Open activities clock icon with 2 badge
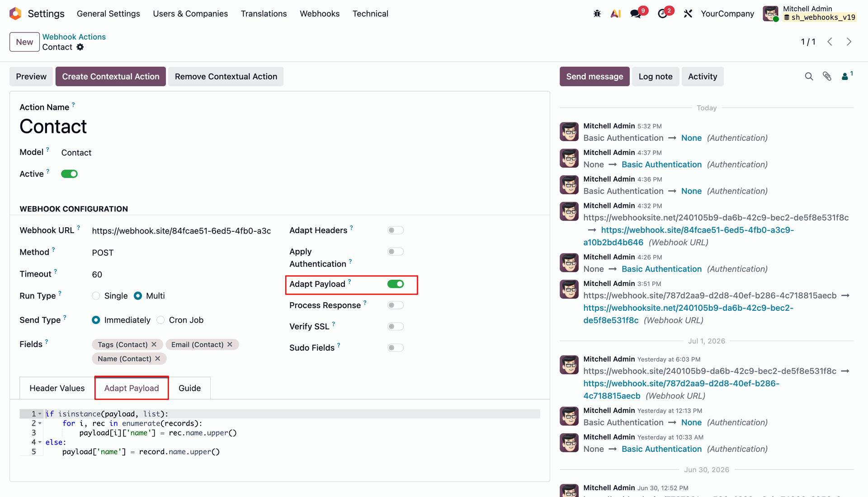 coord(662,14)
